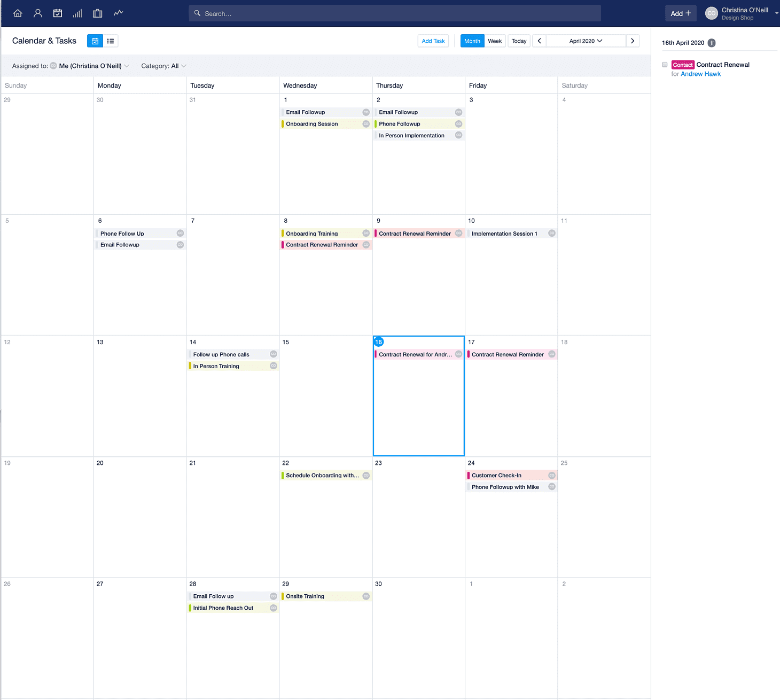Click assignee icon on Phone Follow Up
The image size is (780, 700).
[x=180, y=234]
